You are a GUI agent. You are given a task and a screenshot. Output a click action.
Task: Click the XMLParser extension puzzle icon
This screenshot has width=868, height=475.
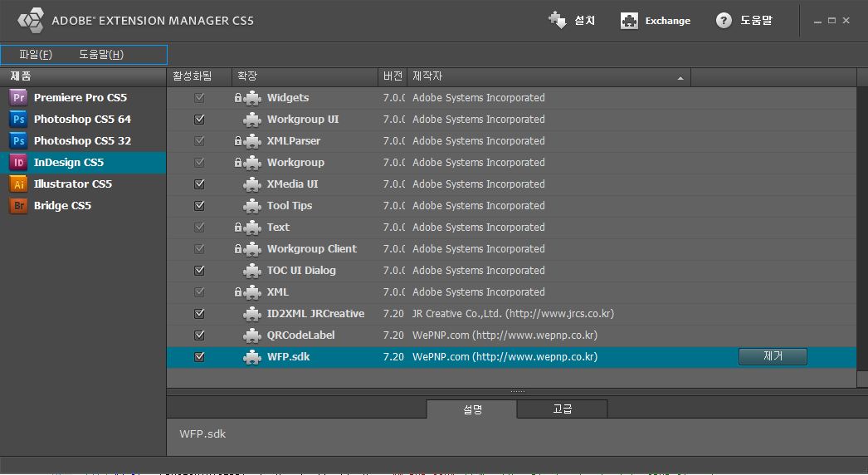click(x=252, y=141)
